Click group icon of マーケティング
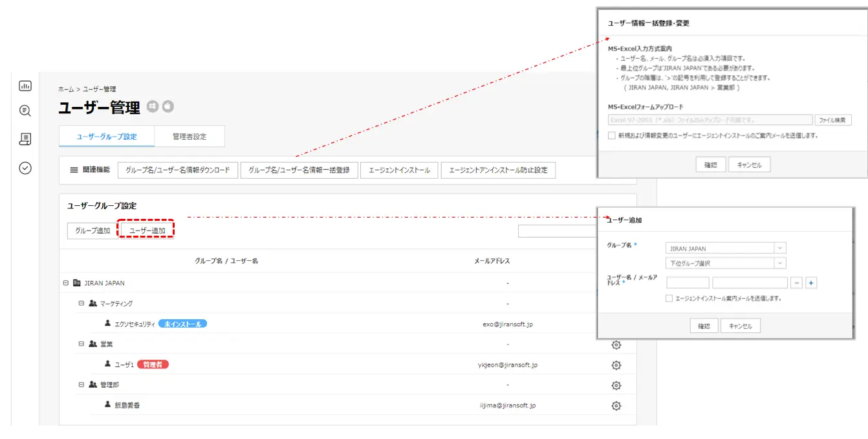The height and width of the screenshot is (439, 868). point(92,303)
